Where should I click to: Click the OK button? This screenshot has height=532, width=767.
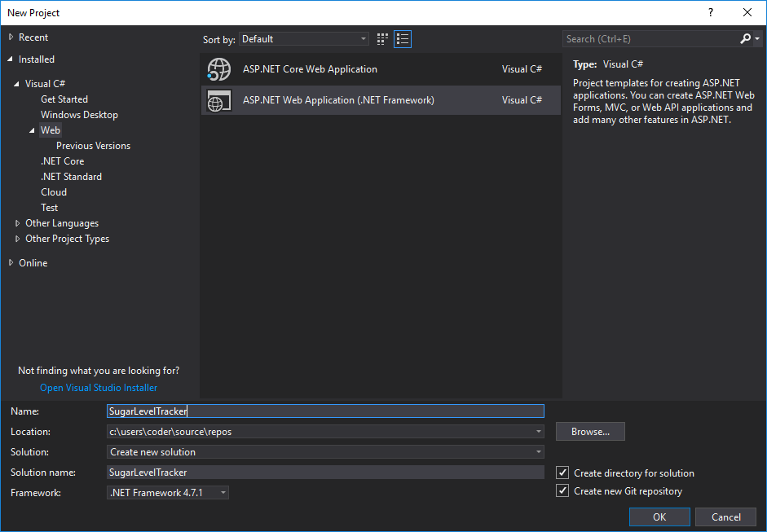pos(659,517)
